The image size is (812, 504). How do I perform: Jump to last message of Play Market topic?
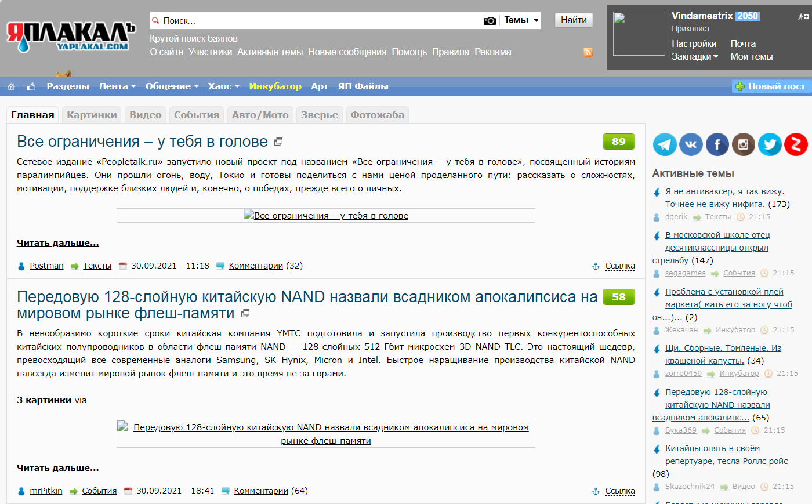[x=657, y=293]
